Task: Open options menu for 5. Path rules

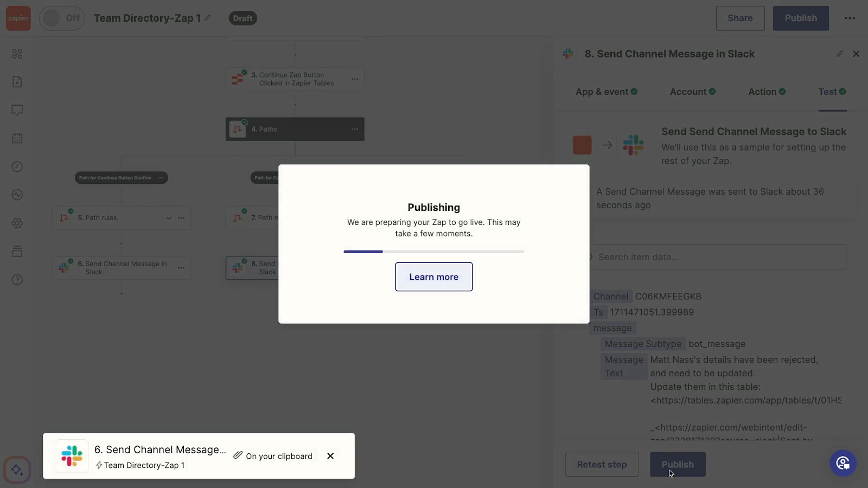Action: coord(181,218)
